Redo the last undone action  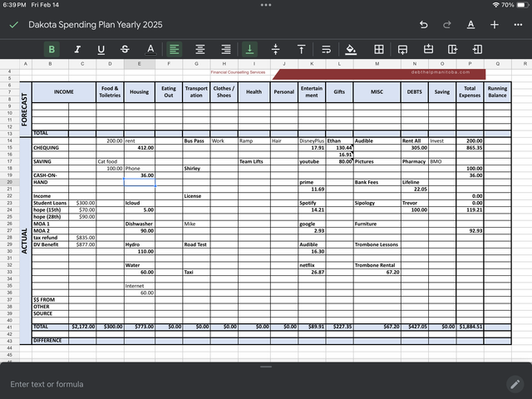[447, 25]
